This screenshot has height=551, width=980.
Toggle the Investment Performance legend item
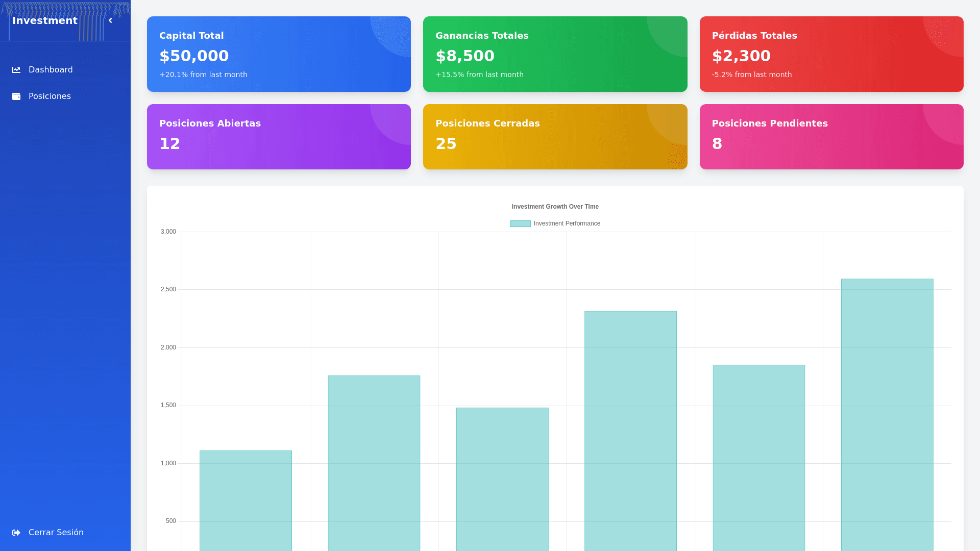(567, 223)
